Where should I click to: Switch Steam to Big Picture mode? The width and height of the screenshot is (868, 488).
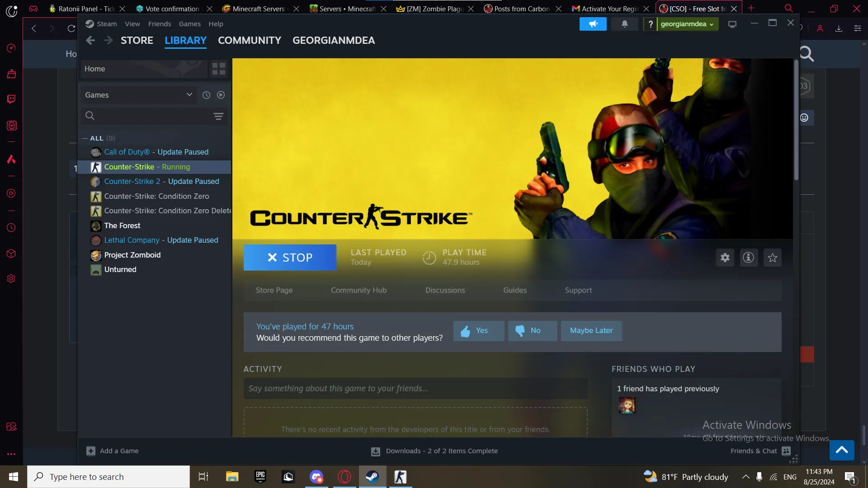pos(732,24)
